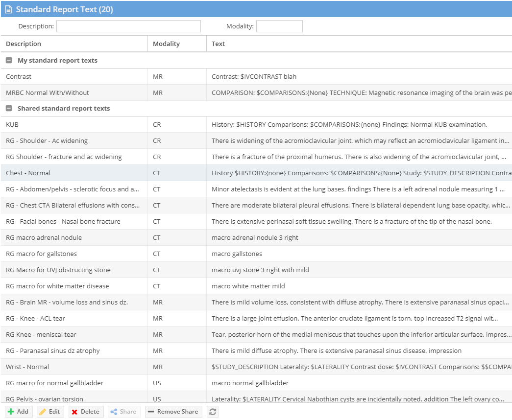Click the KUB row's CR modality cell

[x=177, y=125]
